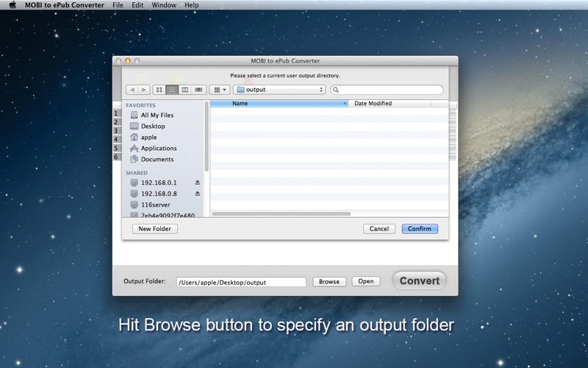Click the SHARED section header

[x=137, y=173]
